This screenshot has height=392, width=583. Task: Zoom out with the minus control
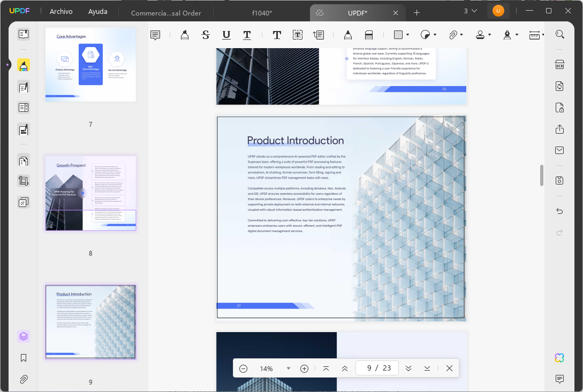pyautogui.click(x=243, y=368)
